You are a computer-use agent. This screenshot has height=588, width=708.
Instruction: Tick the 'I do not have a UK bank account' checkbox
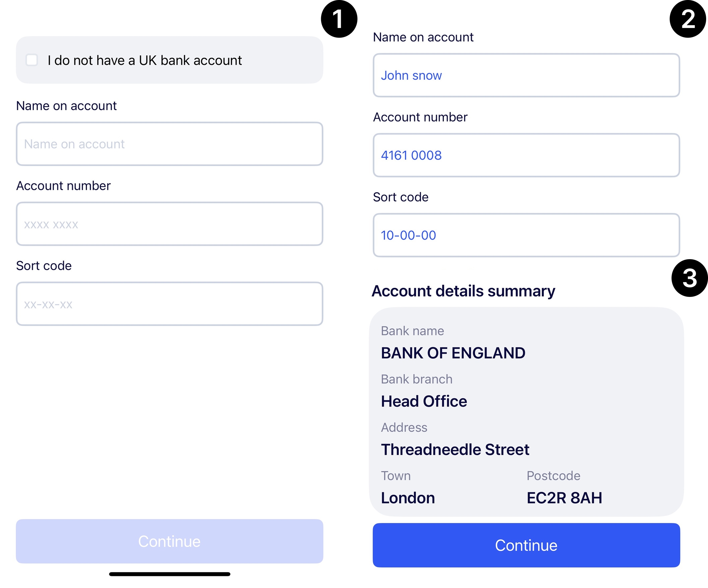[32, 60]
